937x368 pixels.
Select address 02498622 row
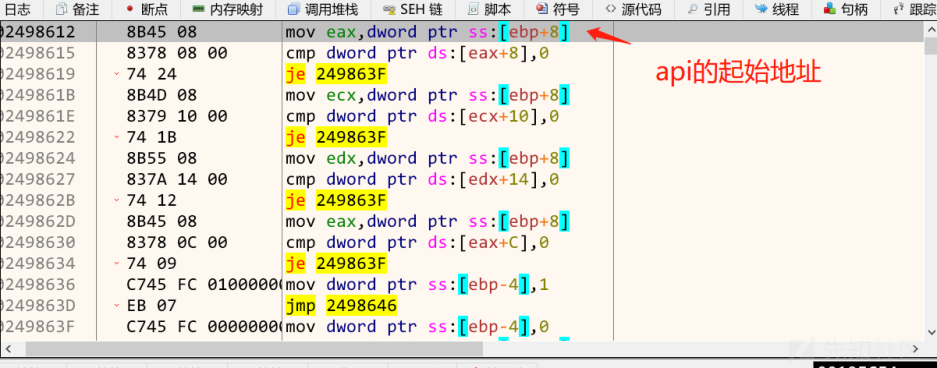(x=38, y=137)
